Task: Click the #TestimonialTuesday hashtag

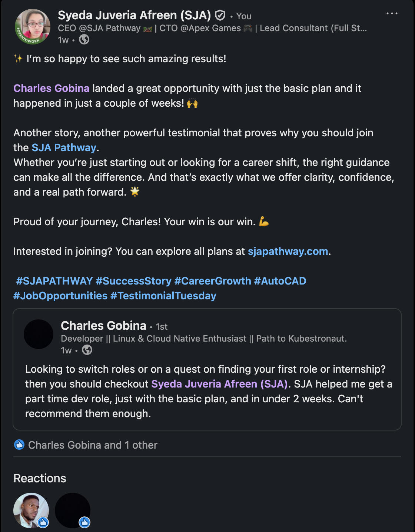Action: coord(163,296)
